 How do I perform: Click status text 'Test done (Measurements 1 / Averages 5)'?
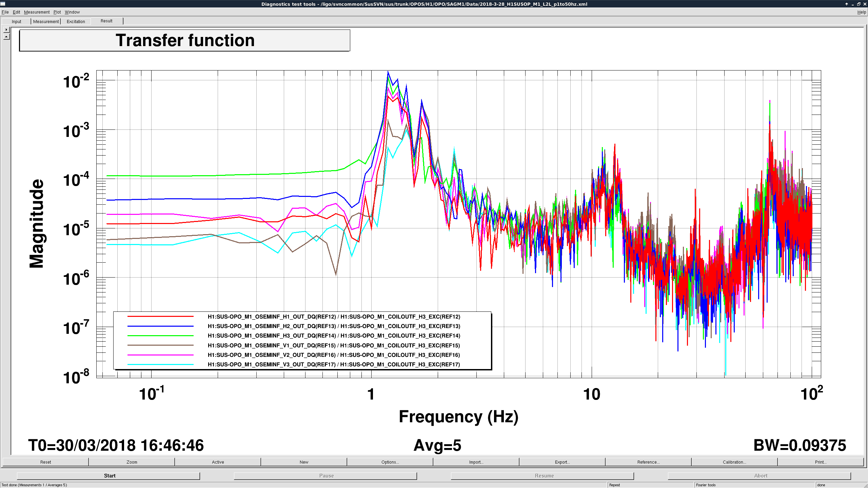coord(34,485)
